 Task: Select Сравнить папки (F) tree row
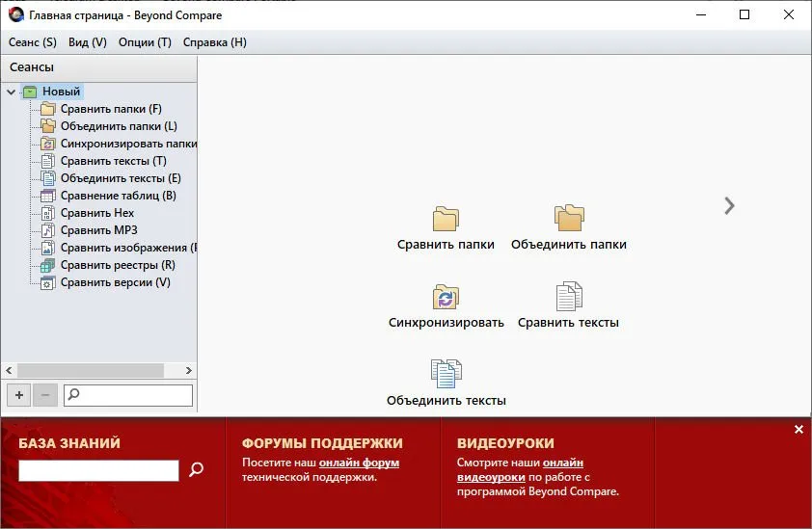(111, 109)
